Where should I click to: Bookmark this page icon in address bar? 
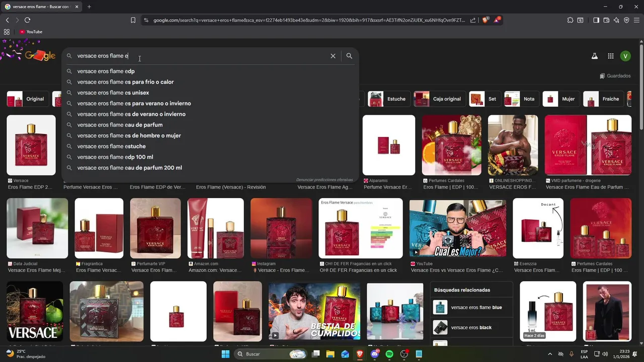[x=133, y=20]
